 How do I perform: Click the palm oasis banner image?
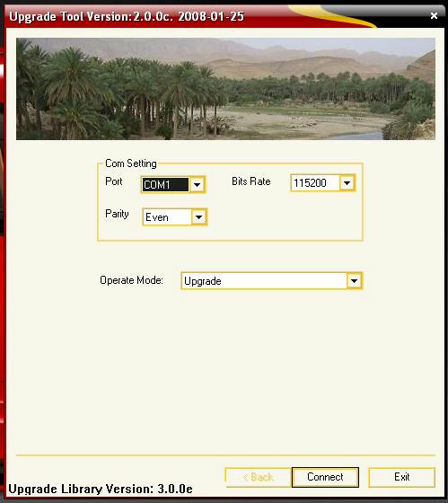(225, 89)
